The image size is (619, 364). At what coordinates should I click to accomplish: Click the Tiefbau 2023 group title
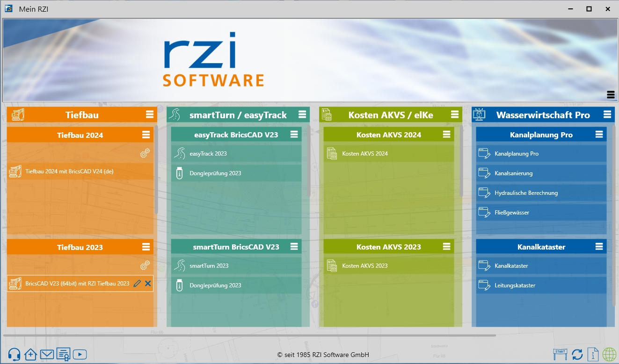tap(80, 247)
